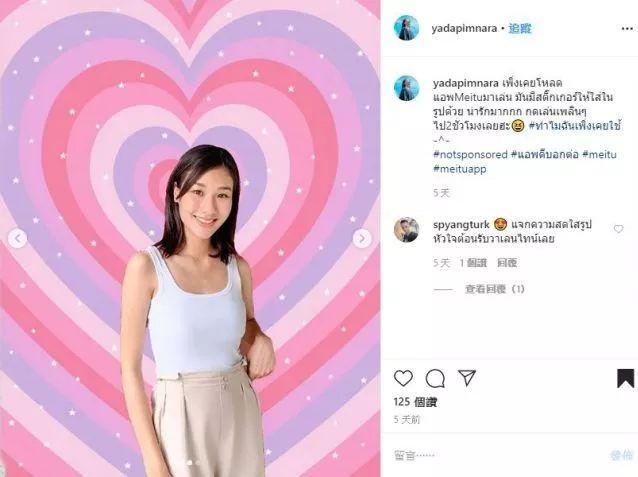The image size is (638, 477).
Task: Share post via paper plane icon
Action: click(467, 378)
